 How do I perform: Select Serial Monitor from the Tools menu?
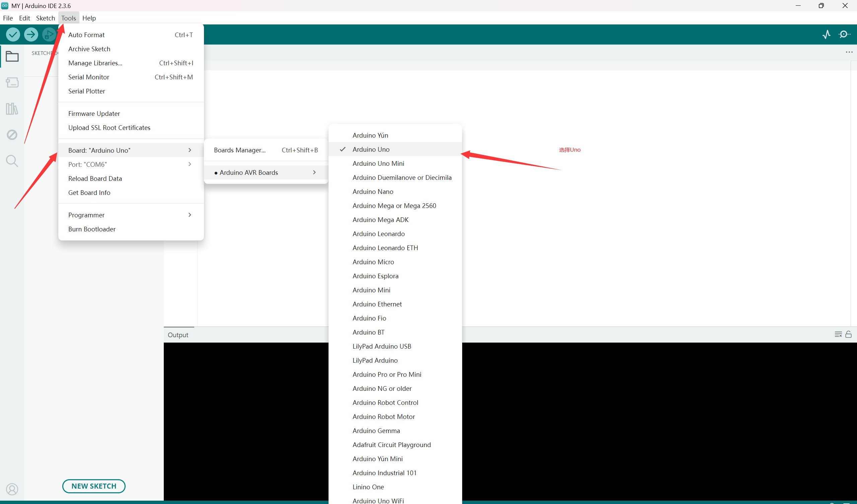click(x=89, y=77)
